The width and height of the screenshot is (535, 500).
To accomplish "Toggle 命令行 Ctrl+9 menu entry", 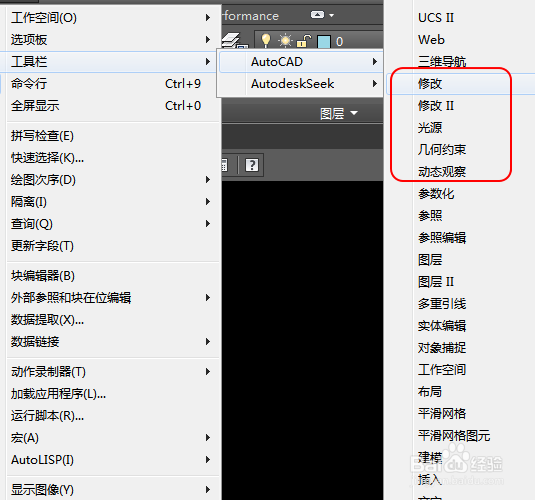I will coord(110,84).
